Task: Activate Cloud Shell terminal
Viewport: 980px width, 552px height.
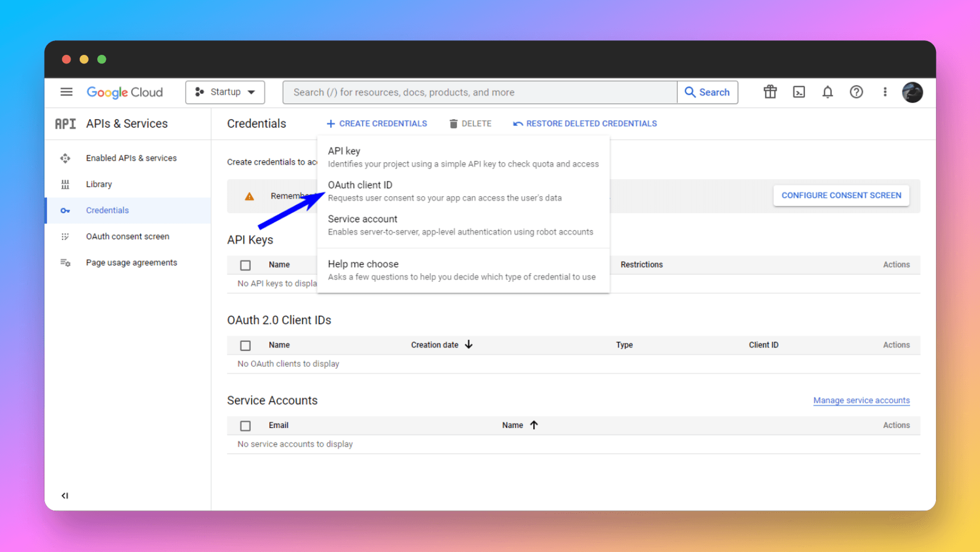Action: point(798,92)
